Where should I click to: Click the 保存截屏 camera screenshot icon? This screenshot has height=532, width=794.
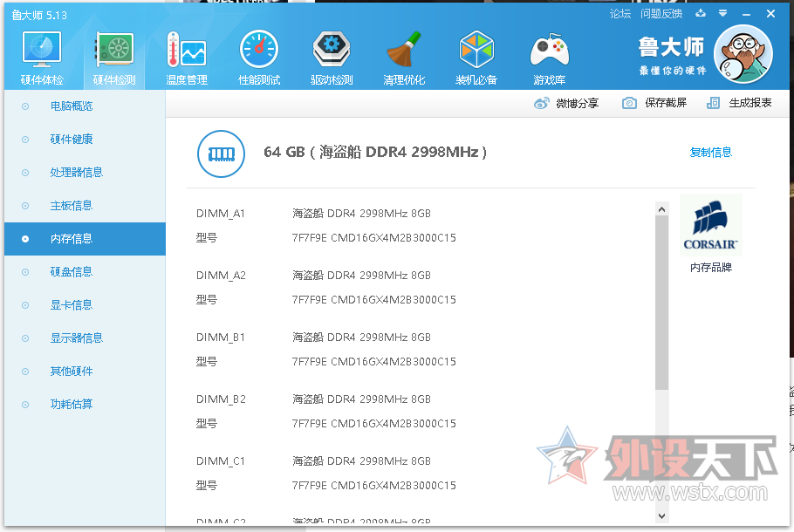click(x=628, y=102)
